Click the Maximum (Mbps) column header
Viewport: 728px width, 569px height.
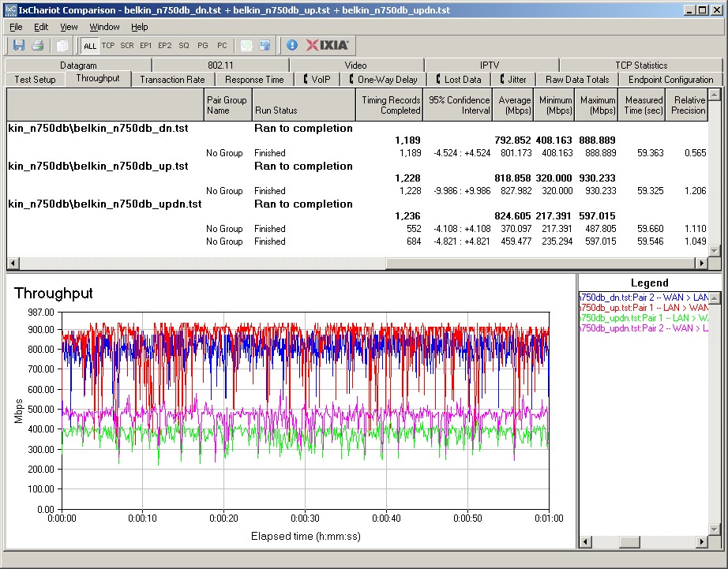coord(597,105)
